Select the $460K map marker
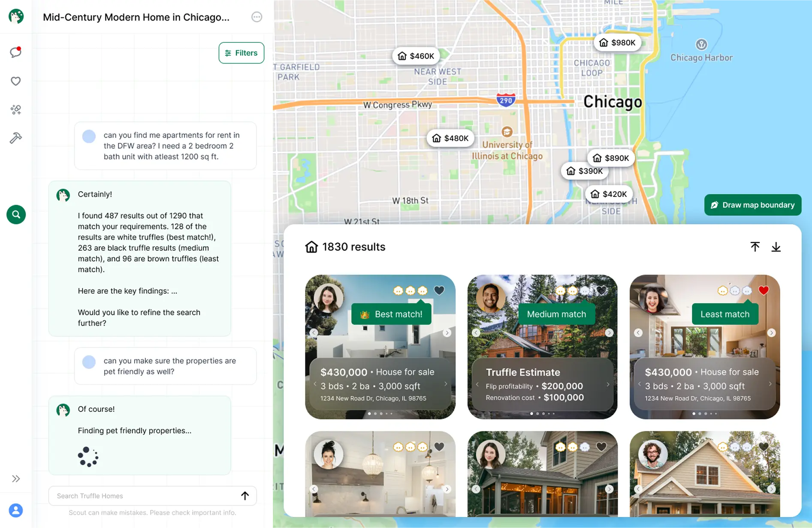 click(x=416, y=56)
